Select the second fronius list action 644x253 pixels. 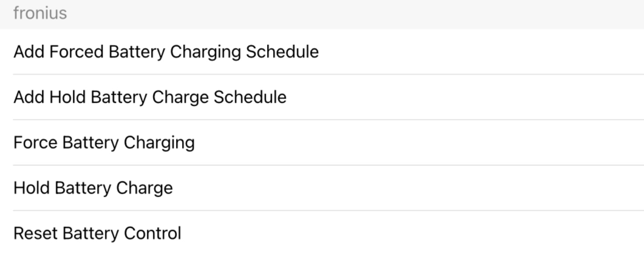coord(150,97)
